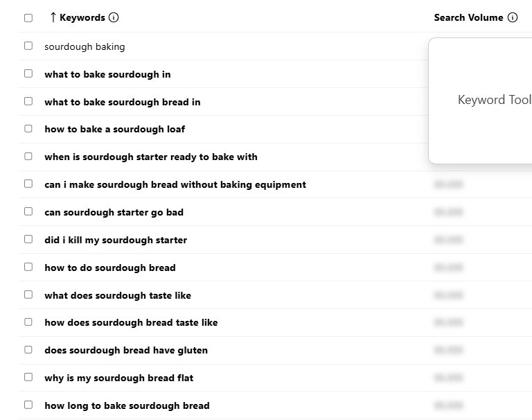The height and width of the screenshot is (420, 532).
Task: Check the box for "sourdough baking"
Action: click(x=28, y=46)
